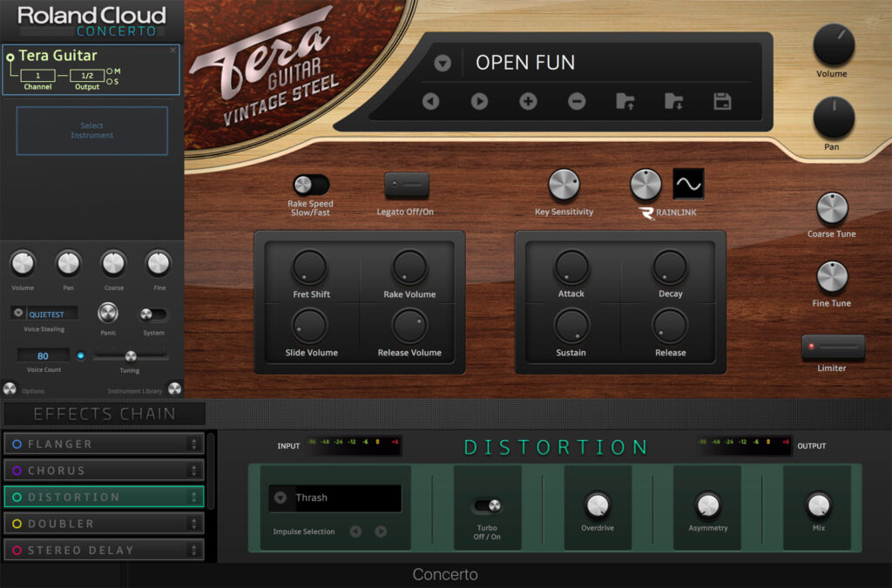Screen dimensions: 892x588
Task: Click the Tuning slider handle
Action: tap(131, 356)
